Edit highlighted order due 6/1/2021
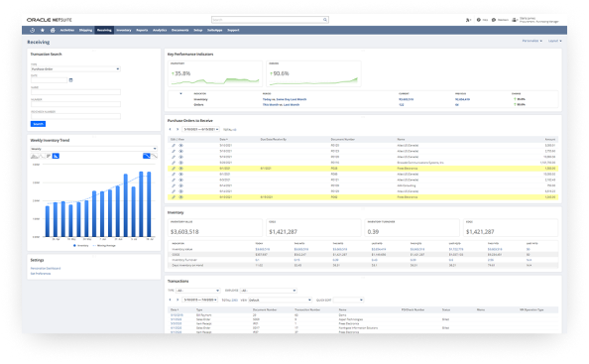This screenshot has width=589, height=364. click(174, 169)
